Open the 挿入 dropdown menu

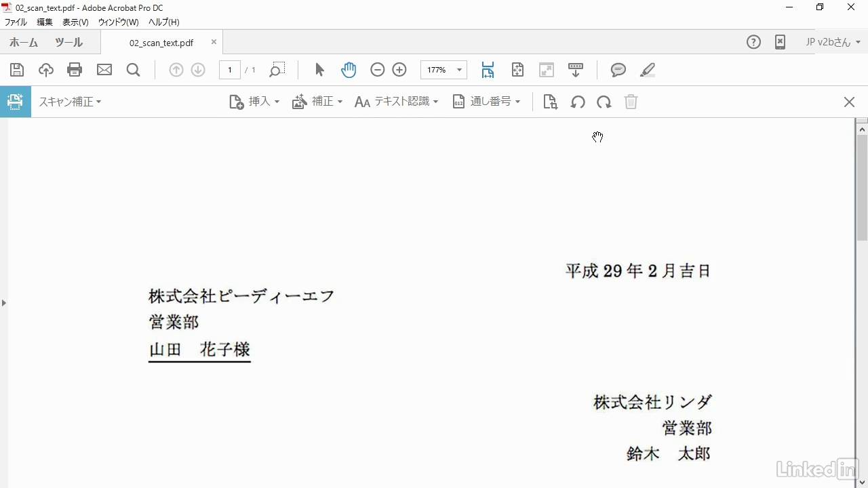pos(254,102)
